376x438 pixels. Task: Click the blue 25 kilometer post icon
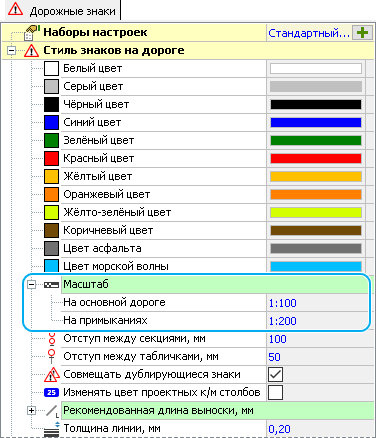51,392
